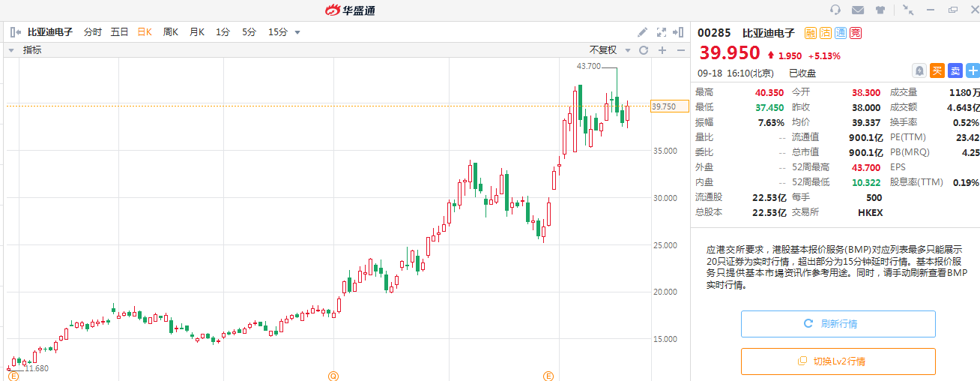Click 刷新行情 refresh quotes button

(838, 324)
